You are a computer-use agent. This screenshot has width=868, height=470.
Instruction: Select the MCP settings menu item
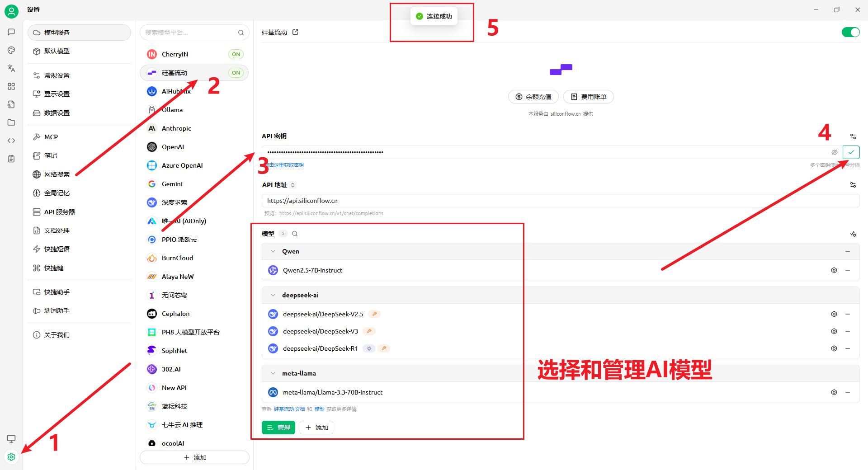click(x=51, y=137)
